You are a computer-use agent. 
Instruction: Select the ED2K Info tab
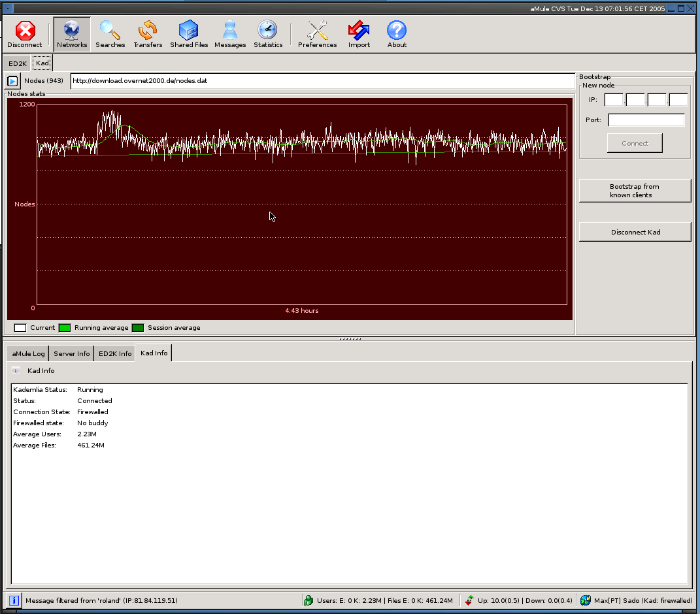point(115,353)
